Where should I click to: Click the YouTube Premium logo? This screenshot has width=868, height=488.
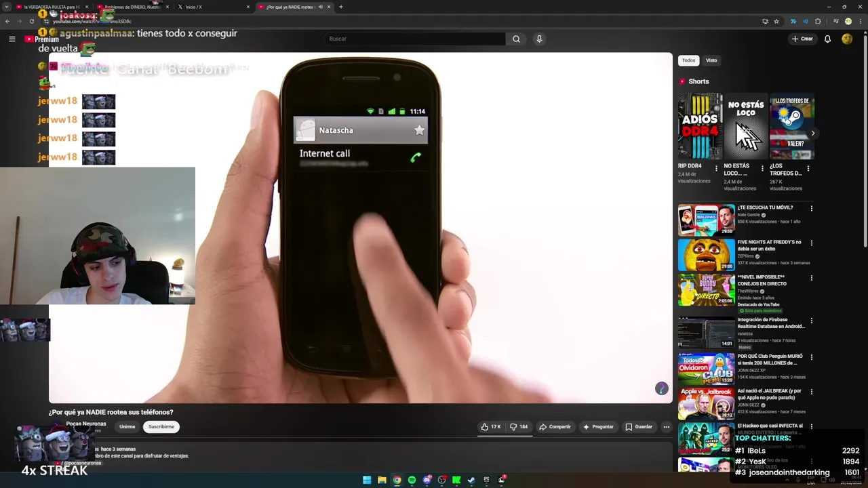pos(42,39)
